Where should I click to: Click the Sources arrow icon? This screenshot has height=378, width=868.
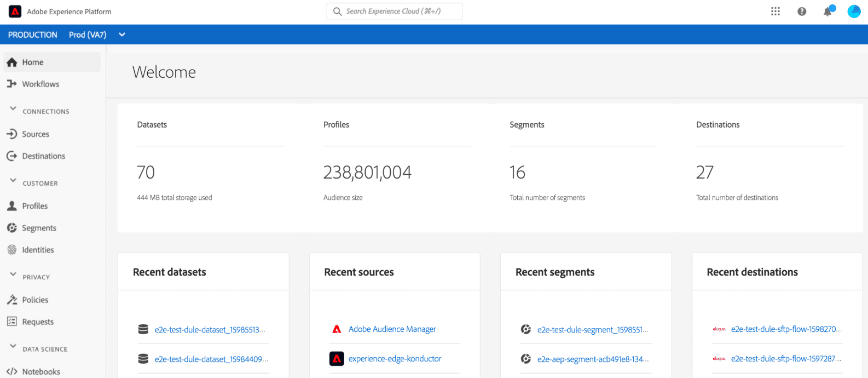12,134
